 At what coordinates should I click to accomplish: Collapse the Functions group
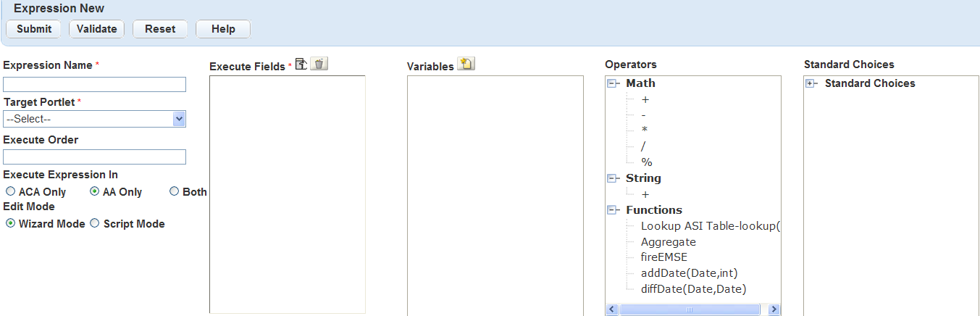point(612,210)
